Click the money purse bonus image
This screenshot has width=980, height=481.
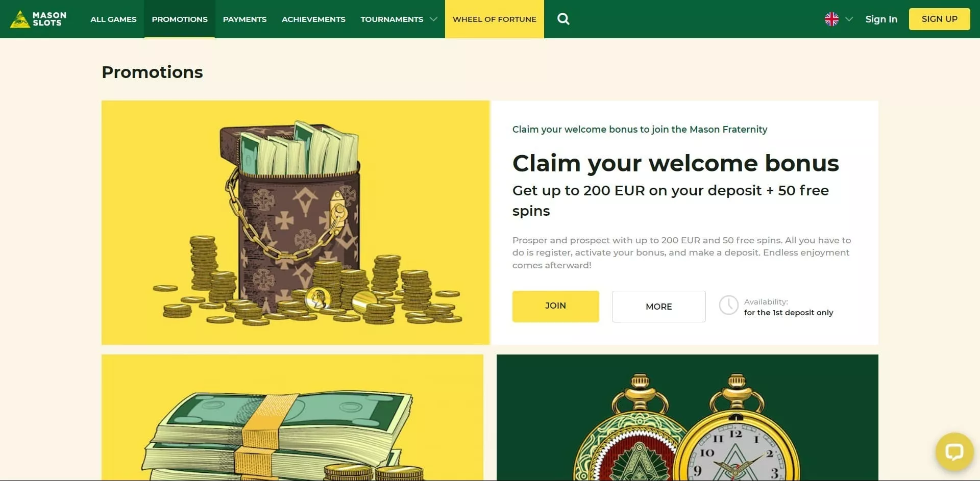(296, 222)
